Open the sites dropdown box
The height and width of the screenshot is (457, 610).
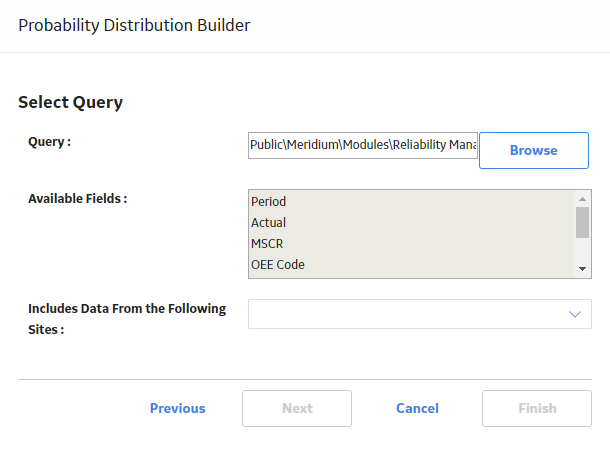420,314
